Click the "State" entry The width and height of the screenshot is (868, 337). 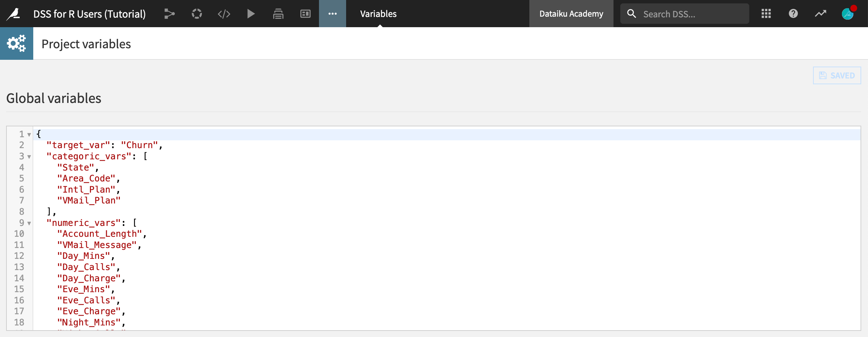click(x=76, y=167)
